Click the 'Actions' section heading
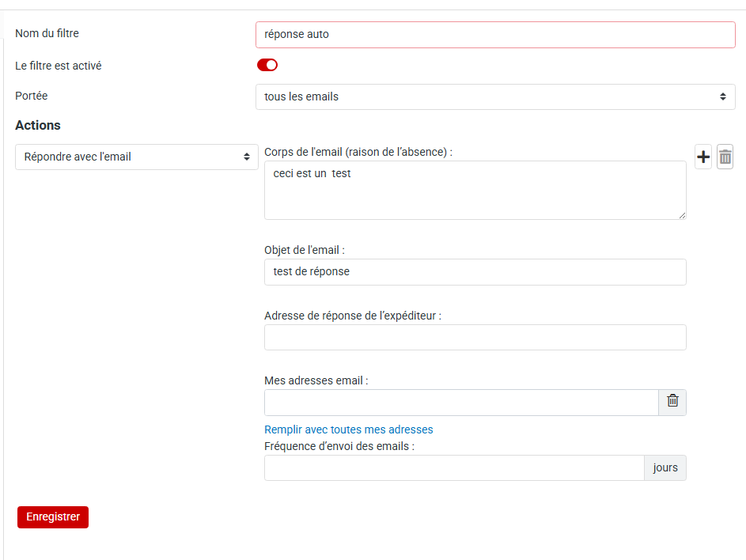Screen dimensions: 746x560 [x=38, y=125]
